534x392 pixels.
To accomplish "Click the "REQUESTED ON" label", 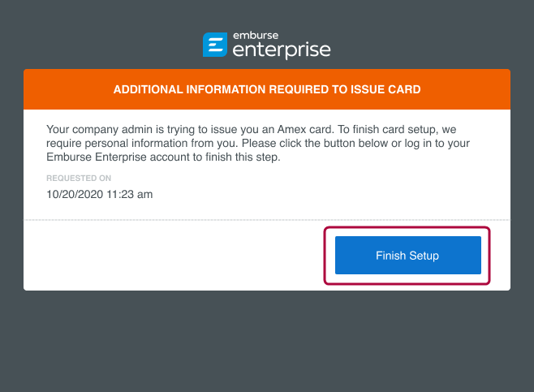I will pyautogui.click(x=79, y=178).
